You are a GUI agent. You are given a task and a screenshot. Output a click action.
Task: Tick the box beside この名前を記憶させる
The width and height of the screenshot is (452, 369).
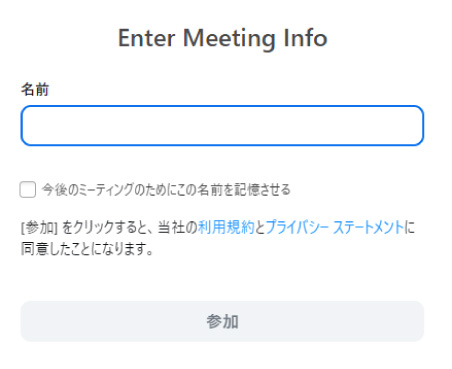click(28, 190)
